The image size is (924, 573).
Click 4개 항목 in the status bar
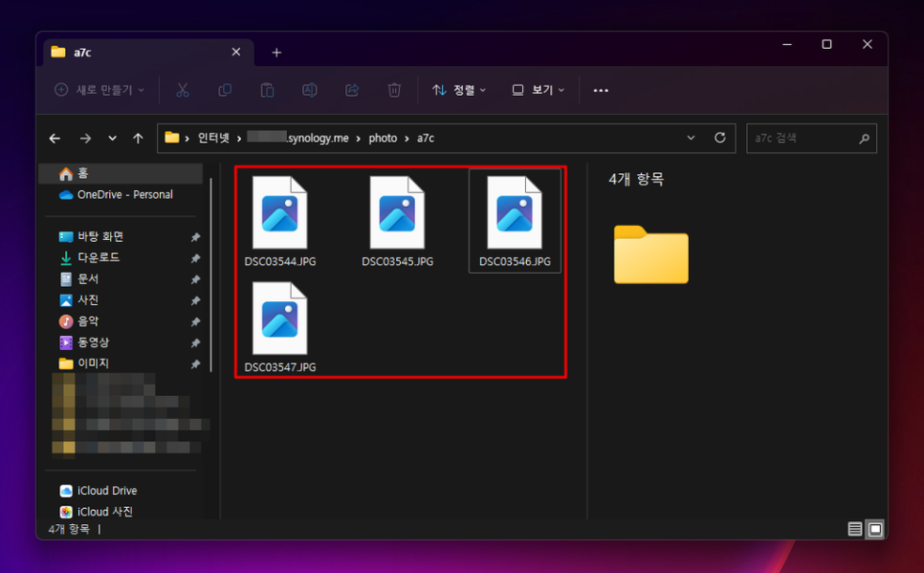[x=69, y=529]
